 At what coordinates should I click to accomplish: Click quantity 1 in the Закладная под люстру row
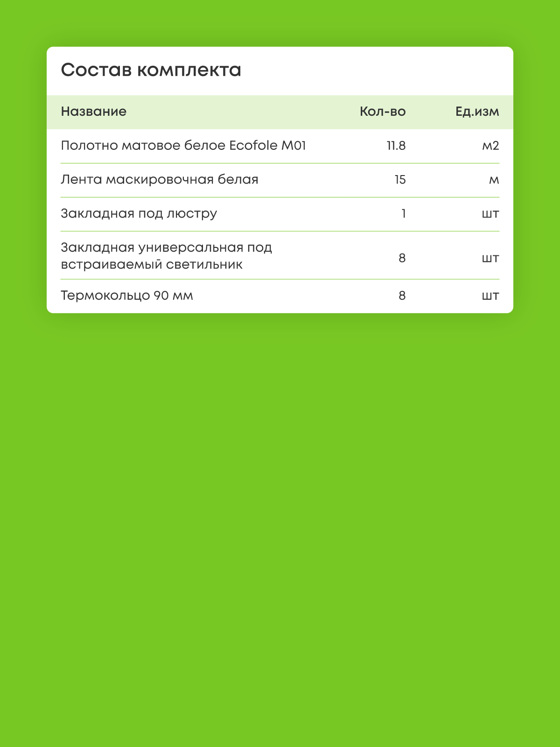(403, 214)
